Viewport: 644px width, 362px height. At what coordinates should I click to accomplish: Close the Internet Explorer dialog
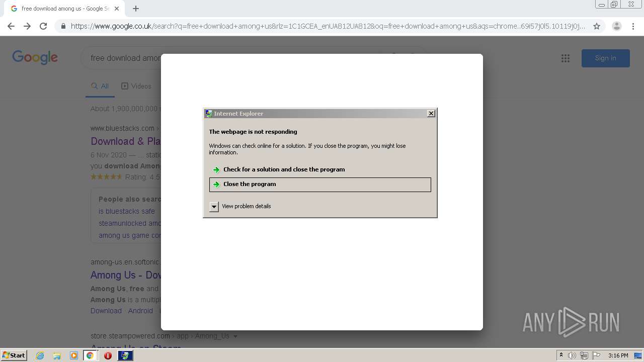pyautogui.click(x=431, y=114)
